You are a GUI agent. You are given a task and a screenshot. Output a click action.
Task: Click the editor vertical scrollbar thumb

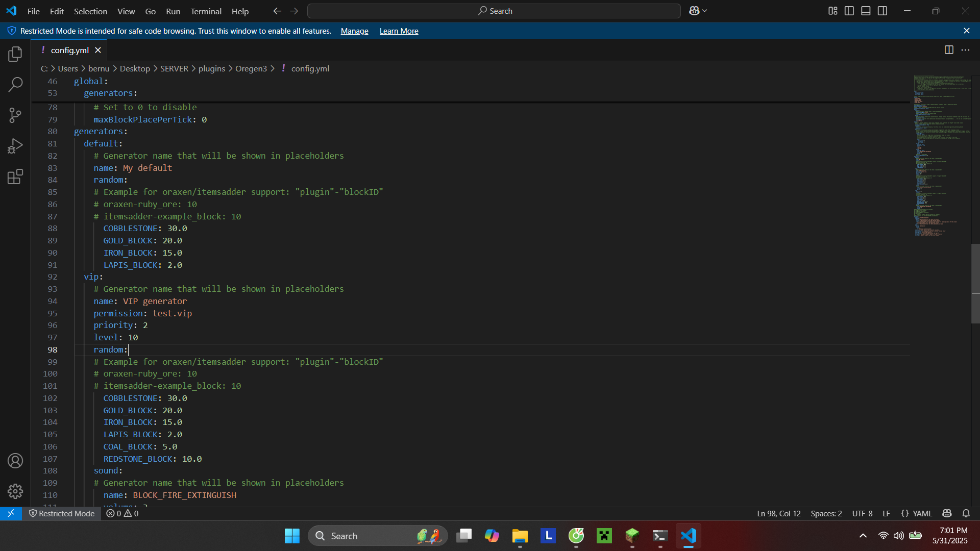click(x=975, y=283)
